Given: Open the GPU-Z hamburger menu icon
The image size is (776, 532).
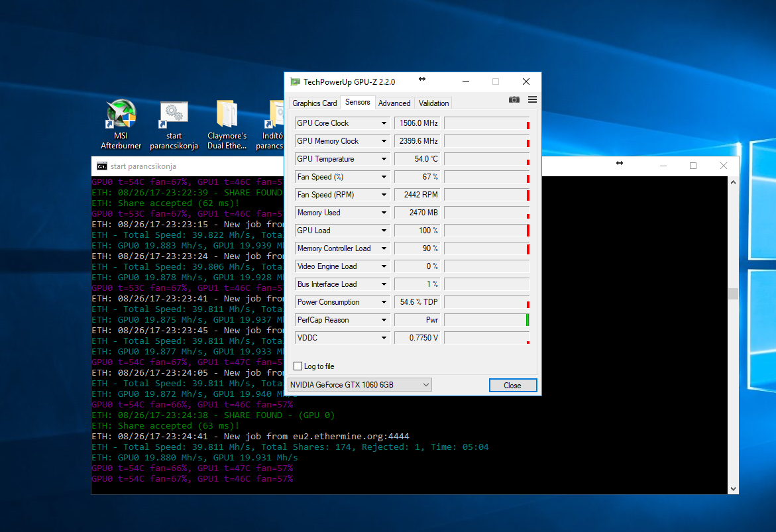Looking at the screenshot, I should click(532, 100).
